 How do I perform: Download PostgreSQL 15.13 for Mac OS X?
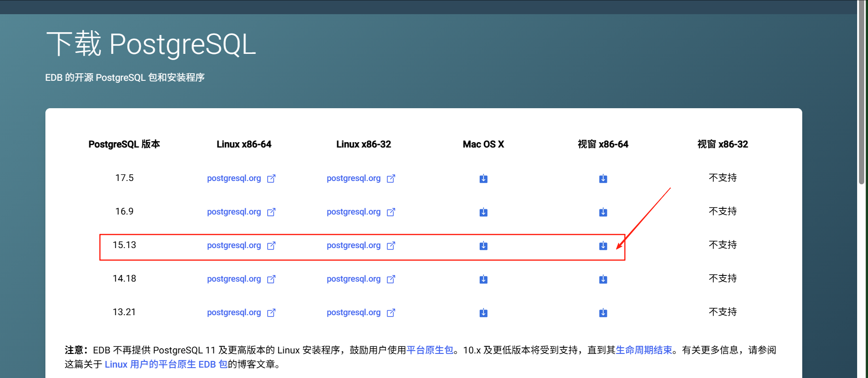483,246
